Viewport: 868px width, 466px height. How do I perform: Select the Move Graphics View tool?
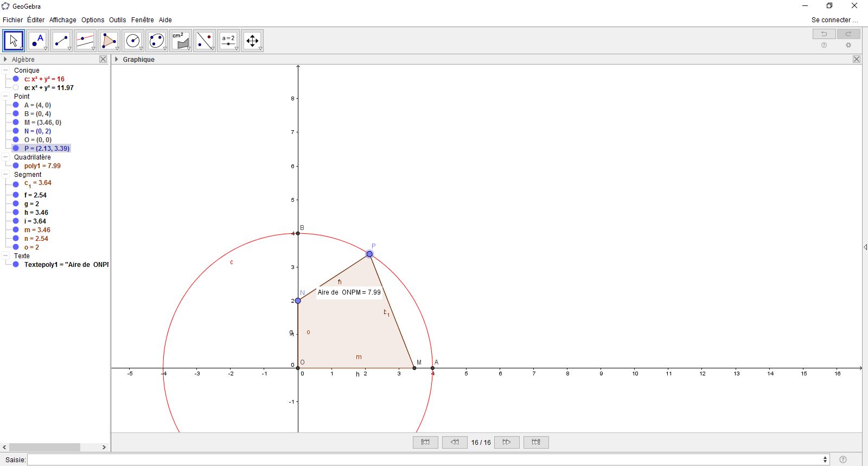[x=252, y=41]
